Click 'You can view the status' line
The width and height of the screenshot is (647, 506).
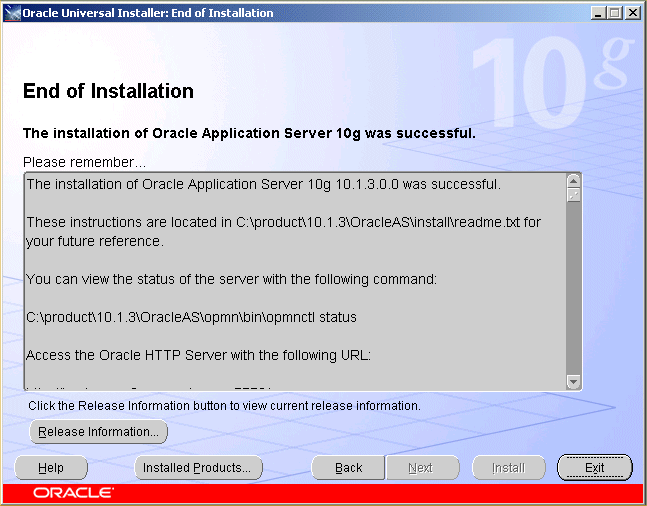pyautogui.click(x=231, y=279)
